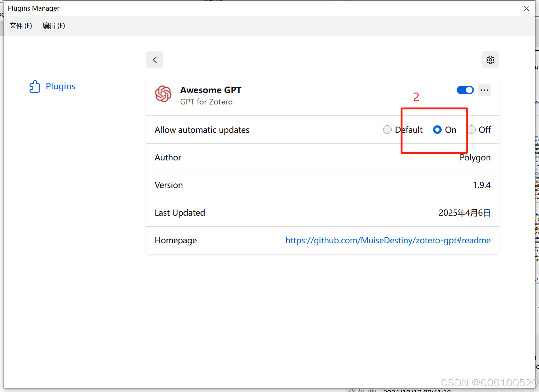Select Off for automatic updates
Screen dimensions: 539x392
[472, 130]
